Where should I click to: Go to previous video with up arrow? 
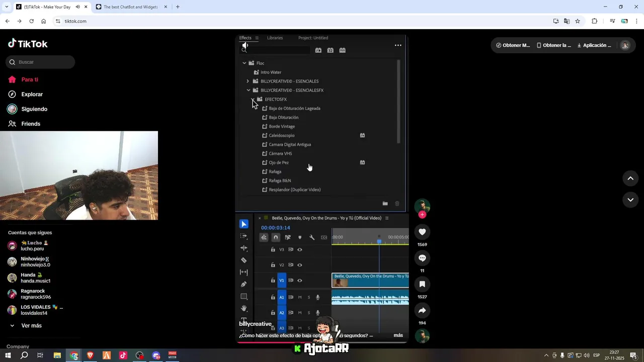click(630, 178)
